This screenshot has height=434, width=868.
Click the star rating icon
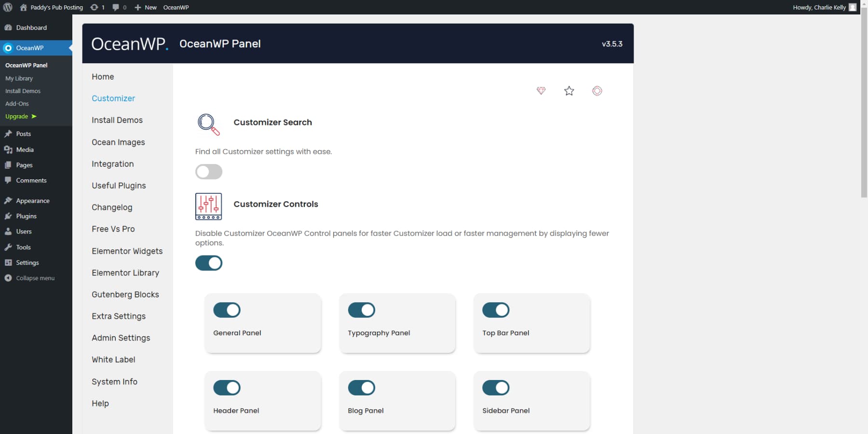[569, 91]
